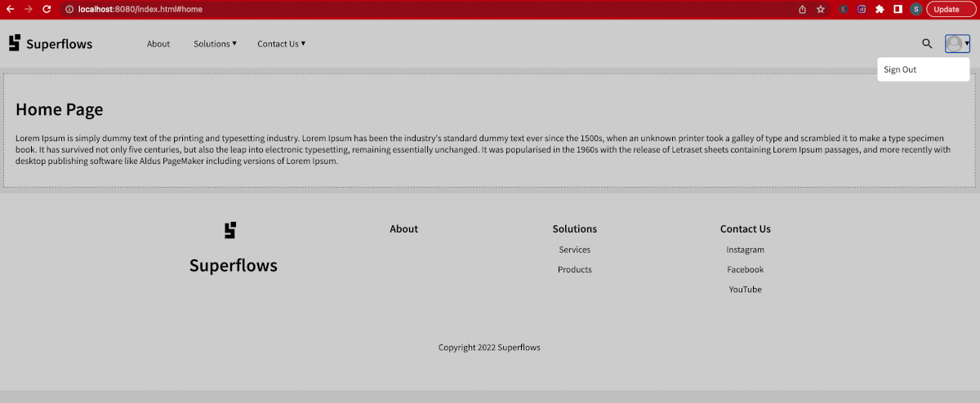Open the search magnifier icon
Viewport: 980px width, 403px height.
point(927,44)
